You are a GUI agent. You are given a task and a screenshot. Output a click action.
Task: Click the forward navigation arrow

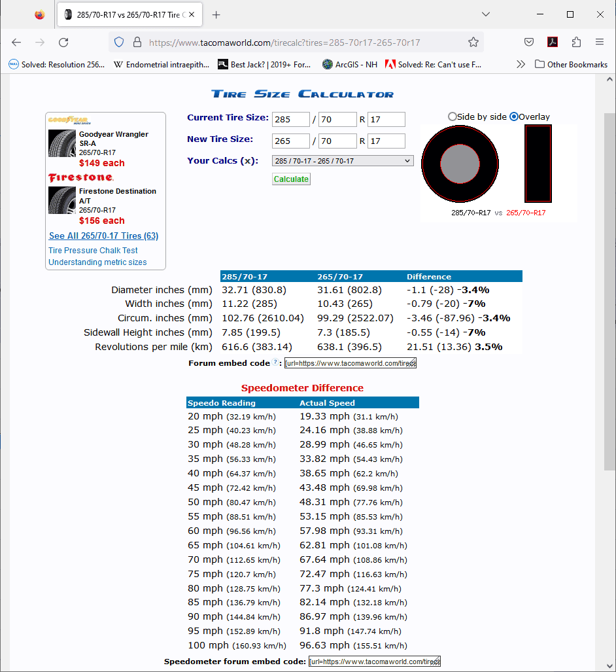pos(40,42)
